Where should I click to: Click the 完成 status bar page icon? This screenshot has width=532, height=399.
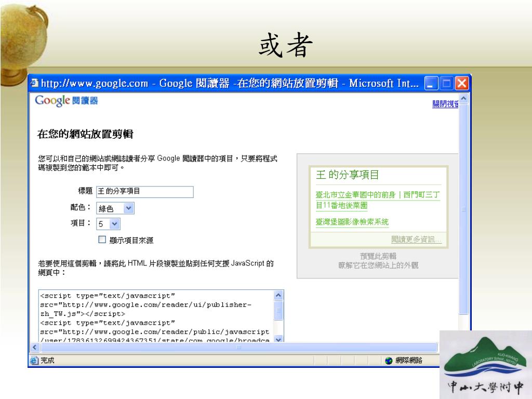tap(34, 361)
